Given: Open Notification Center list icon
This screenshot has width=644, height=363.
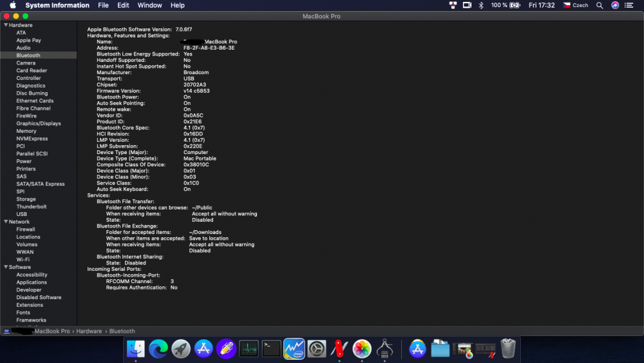Looking at the screenshot, I should click(629, 5).
